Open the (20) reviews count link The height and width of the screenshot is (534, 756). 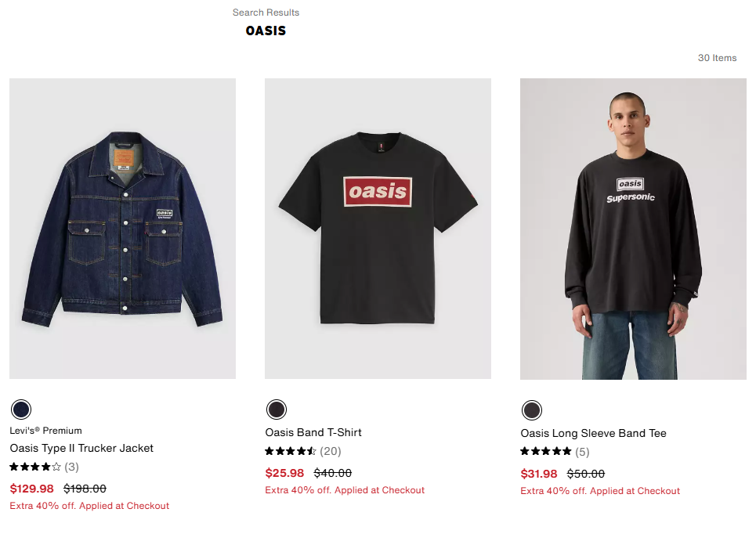(331, 451)
